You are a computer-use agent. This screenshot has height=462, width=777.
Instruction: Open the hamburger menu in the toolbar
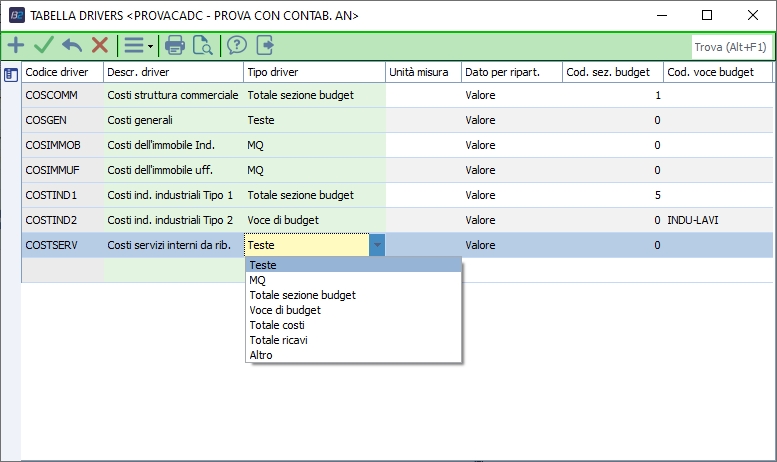134,45
